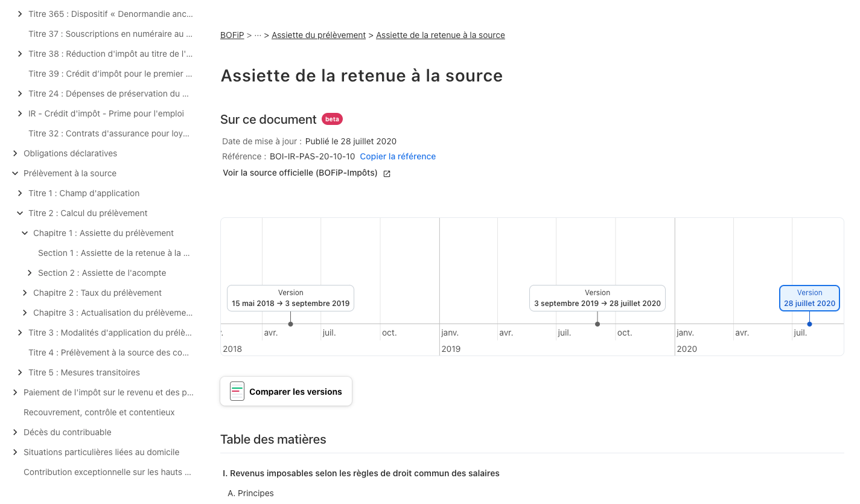The height and width of the screenshot is (504, 860).
Task: Select Recouvrement, contrôle et contentieux item
Action: (x=99, y=412)
